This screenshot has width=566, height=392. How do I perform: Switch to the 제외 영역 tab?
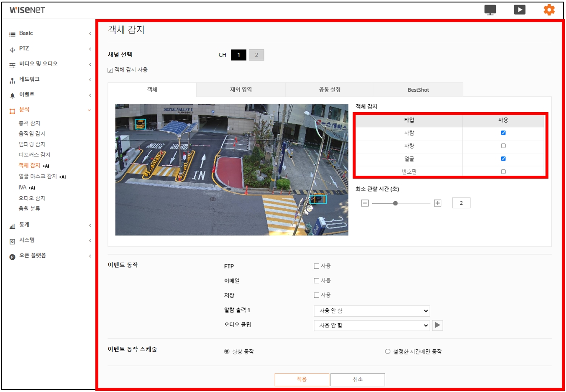point(241,90)
